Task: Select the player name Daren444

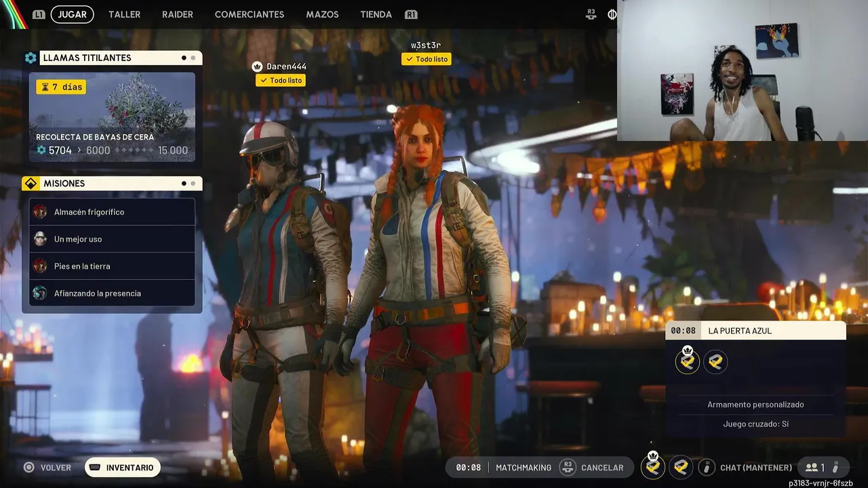Action: (x=286, y=66)
